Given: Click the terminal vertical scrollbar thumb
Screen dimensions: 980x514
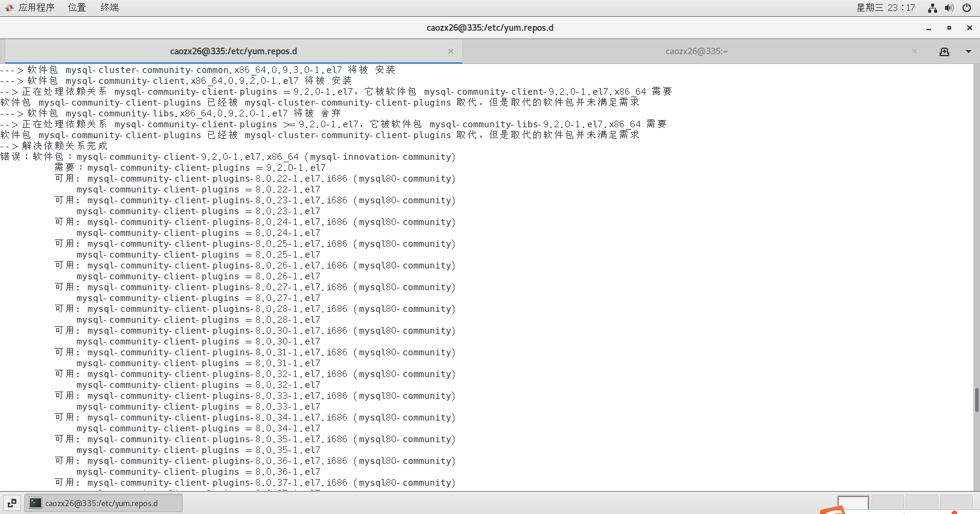Looking at the screenshot, I should point(976,400).
